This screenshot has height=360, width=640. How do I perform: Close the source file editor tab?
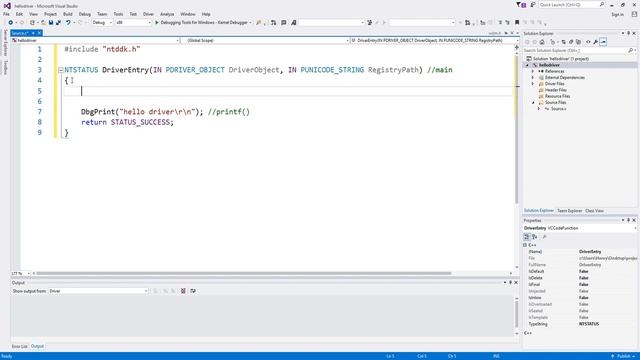point(40,33)
